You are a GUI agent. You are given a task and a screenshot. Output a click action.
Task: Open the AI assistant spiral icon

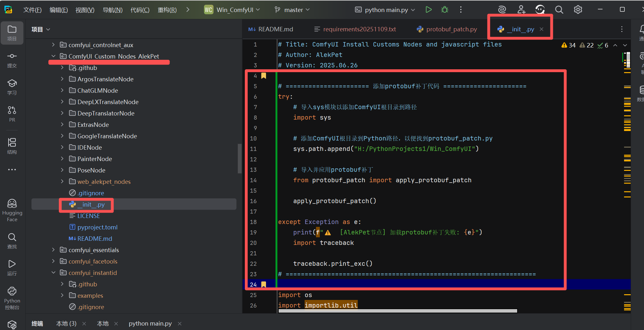click(x=502, y=10)
